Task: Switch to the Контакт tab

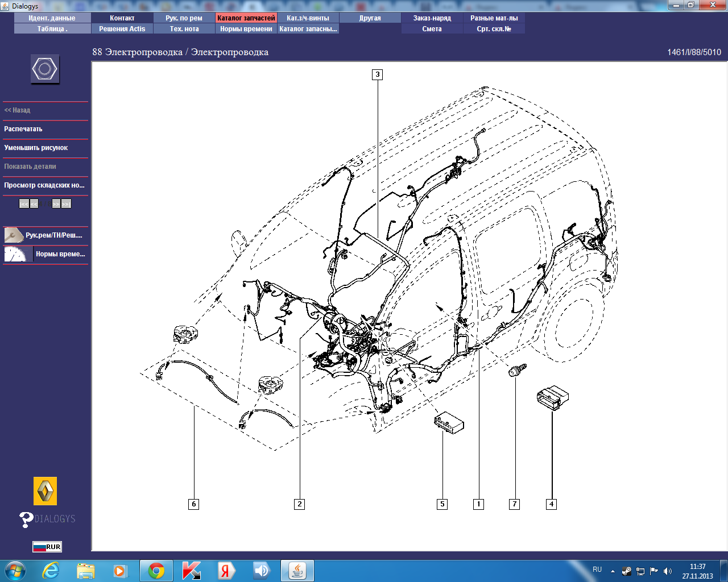Action: pyautogui.click(x=122, y=18)
